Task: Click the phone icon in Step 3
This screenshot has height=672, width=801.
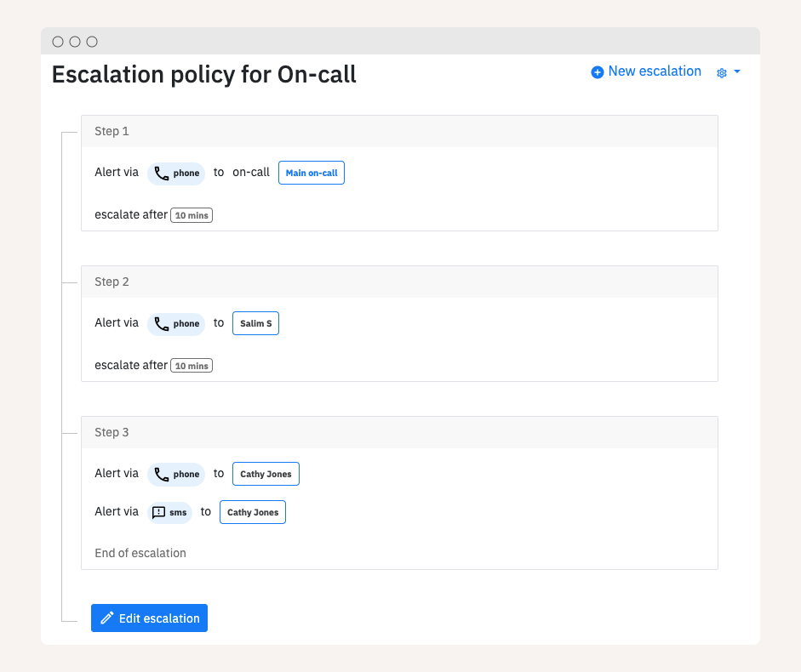Action: coord(161,475)
